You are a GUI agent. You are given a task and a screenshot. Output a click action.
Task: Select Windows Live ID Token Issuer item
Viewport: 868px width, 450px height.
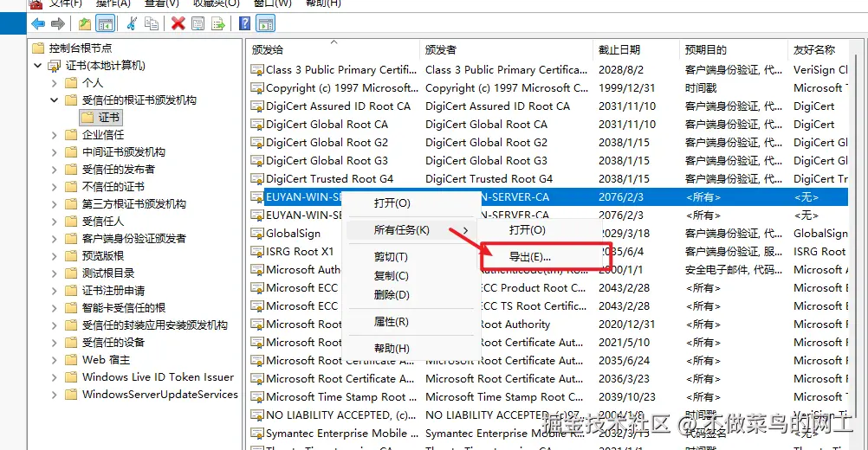point(159,377)
